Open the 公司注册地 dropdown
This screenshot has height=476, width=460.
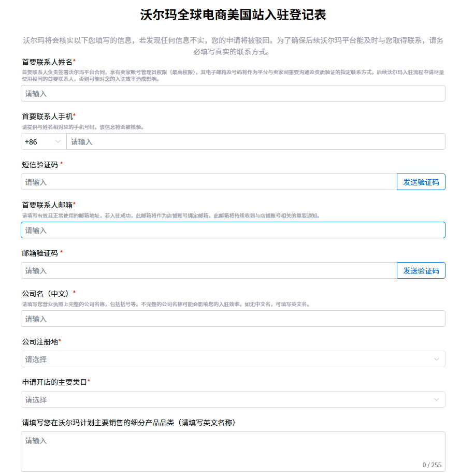[x=233, y=359]
